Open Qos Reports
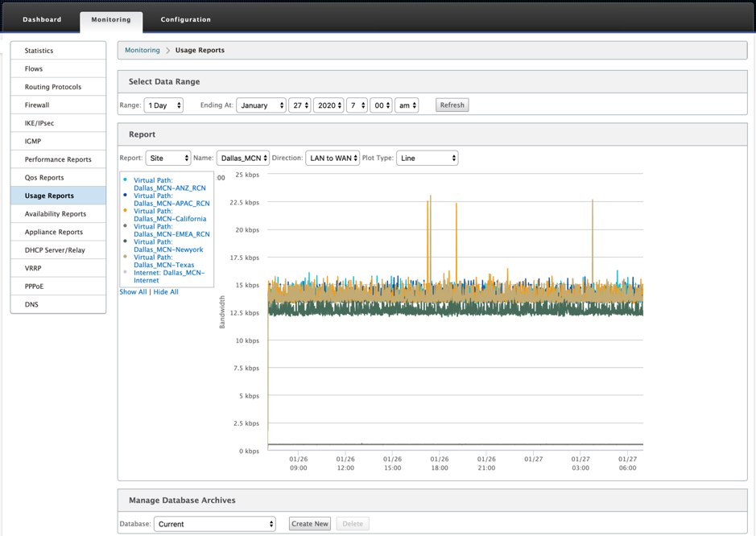The height and width of the screenshot is (536, 756). [58, 177]
